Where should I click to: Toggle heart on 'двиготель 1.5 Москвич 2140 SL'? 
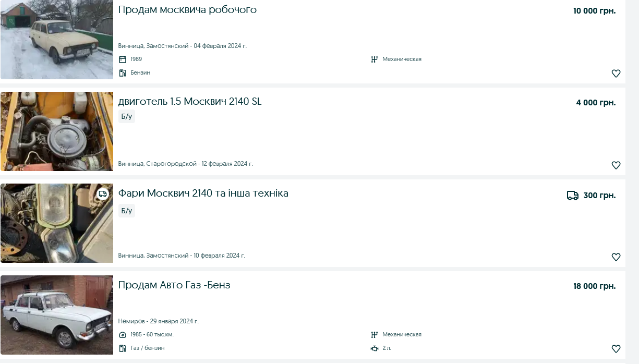click(616, 165)
